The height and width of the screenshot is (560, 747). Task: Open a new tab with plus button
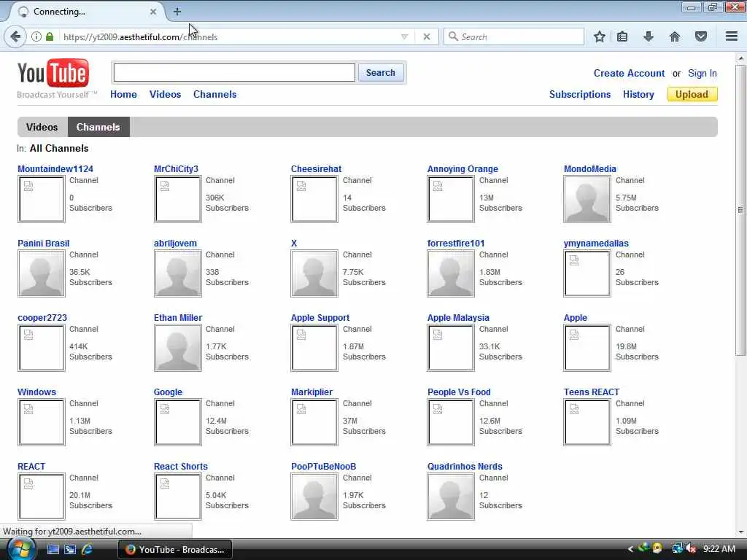pos(177,12)
